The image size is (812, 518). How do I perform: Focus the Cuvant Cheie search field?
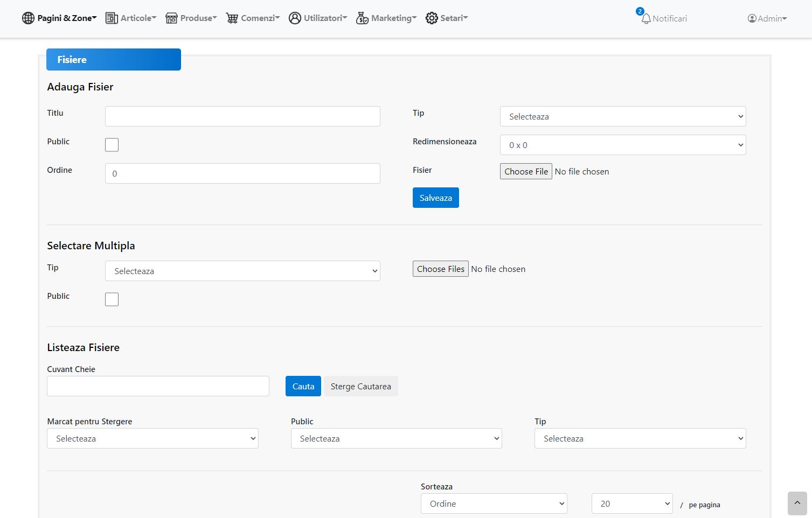(158, 386)
